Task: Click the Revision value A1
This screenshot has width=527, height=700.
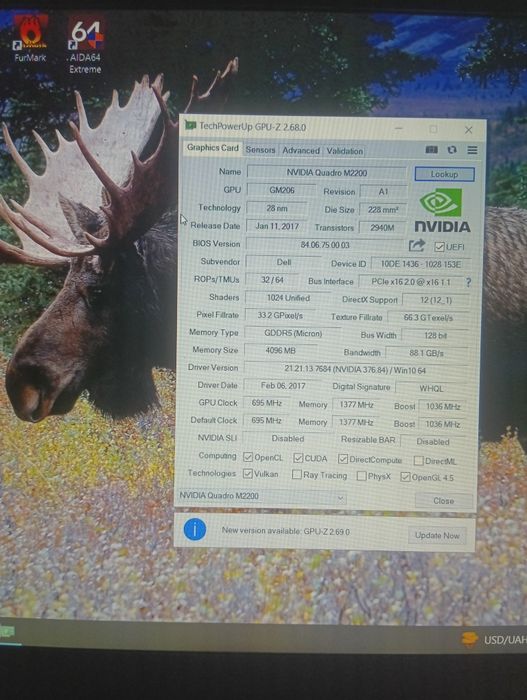Action: [383, 192]
